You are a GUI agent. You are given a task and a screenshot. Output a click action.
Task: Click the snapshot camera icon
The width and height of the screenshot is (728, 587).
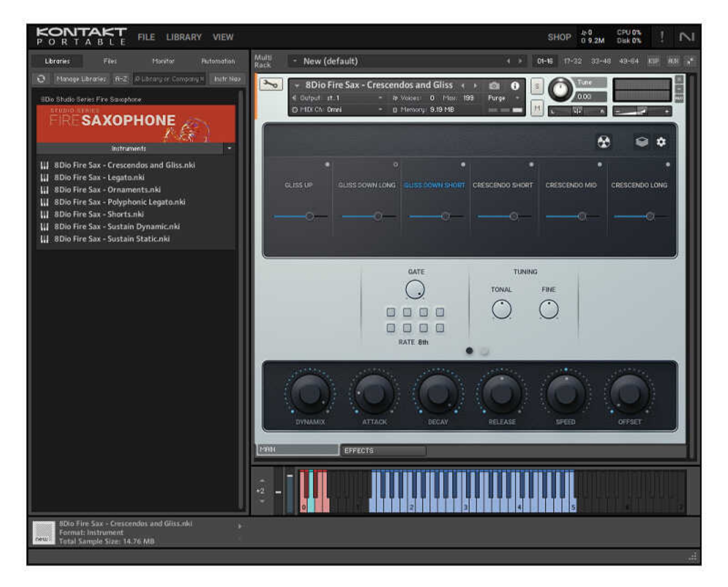(x=494, y=86)
